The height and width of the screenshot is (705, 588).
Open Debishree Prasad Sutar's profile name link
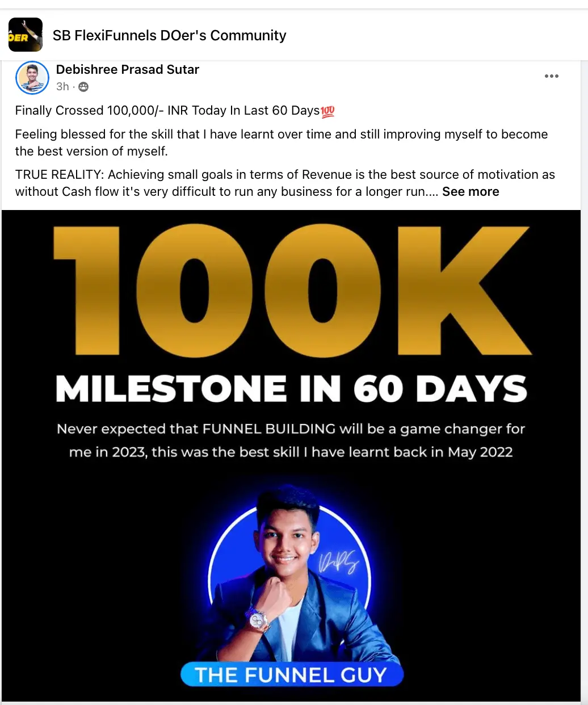[x=127, y=70]
